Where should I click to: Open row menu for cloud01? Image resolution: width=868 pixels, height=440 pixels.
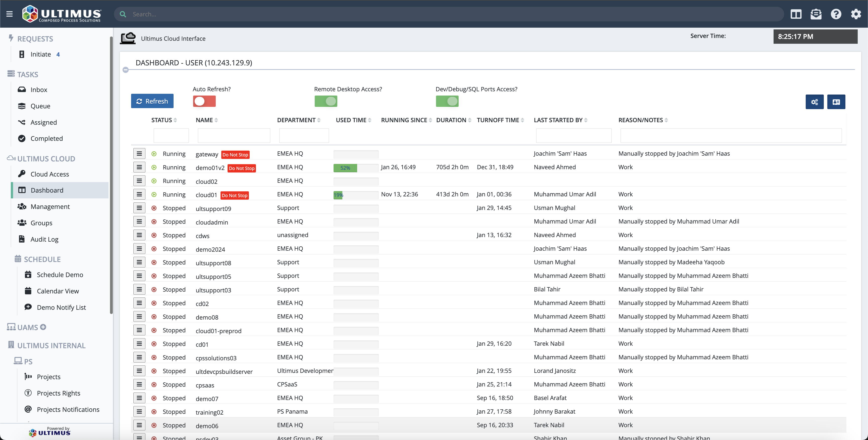pos(139,194)
